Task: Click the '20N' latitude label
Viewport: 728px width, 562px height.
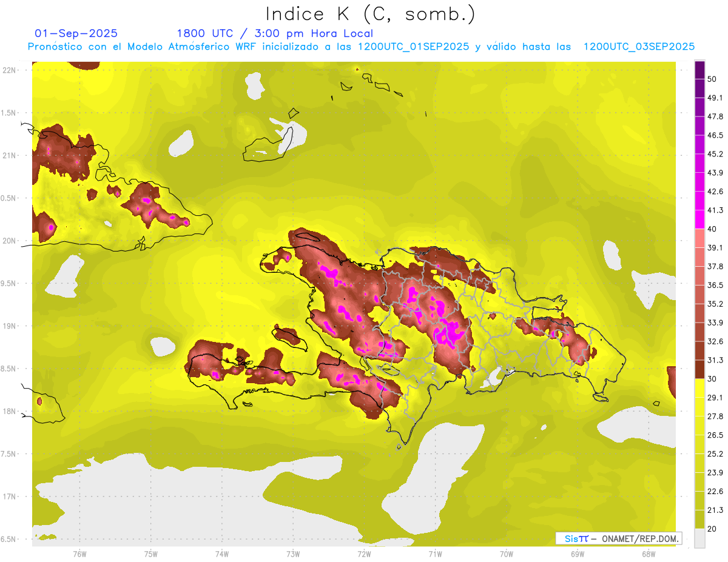Action: pyautogui.click(x=9, y=241)
